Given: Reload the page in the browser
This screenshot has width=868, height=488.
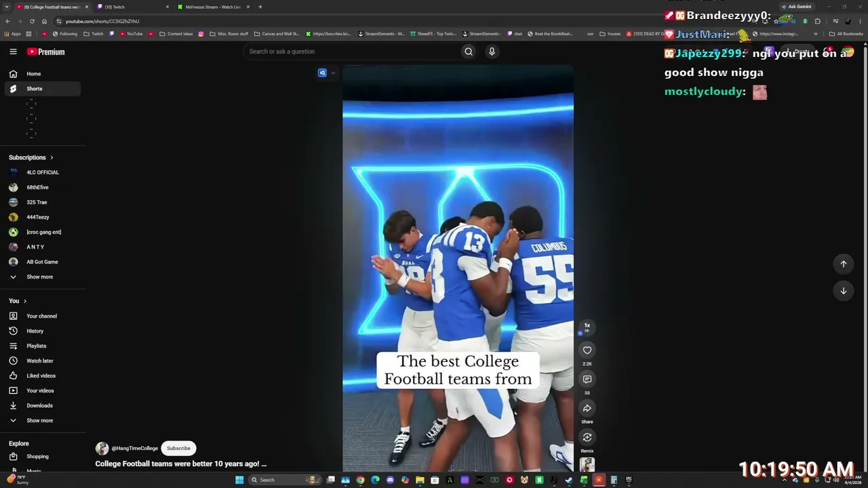Looking at the screenshot, I should point(32,21).
